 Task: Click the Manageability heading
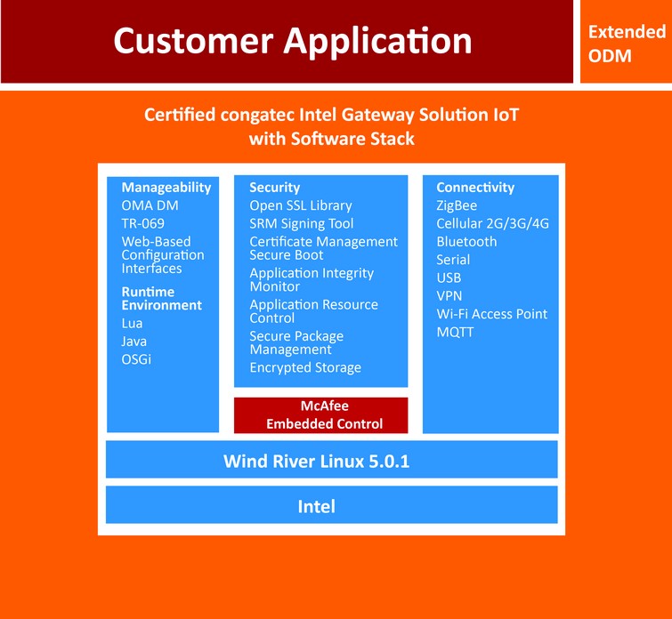166,188
